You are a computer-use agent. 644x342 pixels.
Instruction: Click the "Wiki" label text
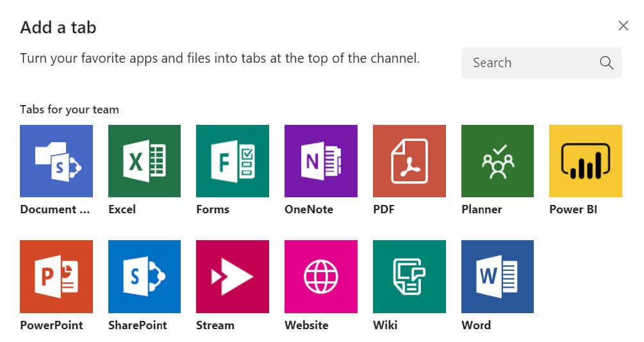pos(385,325)
